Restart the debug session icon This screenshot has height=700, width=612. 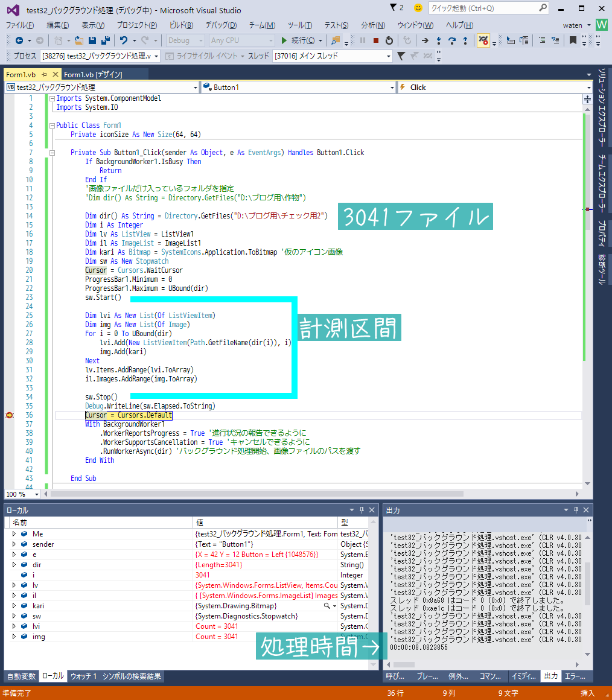(x=389, y=40)
